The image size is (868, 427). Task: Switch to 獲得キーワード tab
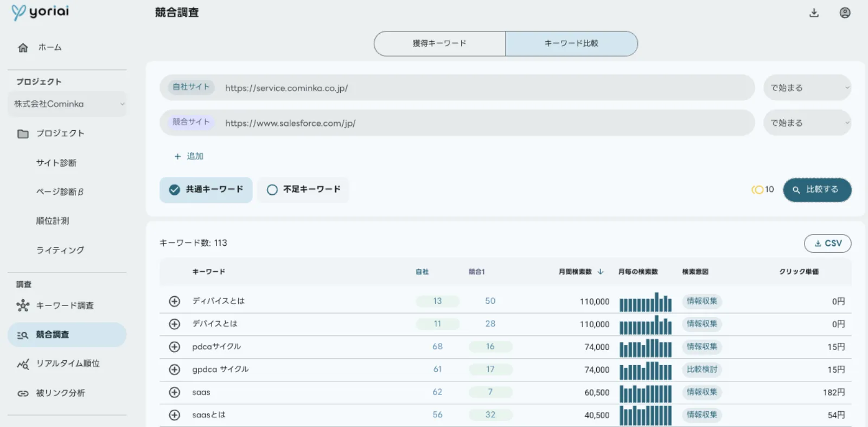439,43
